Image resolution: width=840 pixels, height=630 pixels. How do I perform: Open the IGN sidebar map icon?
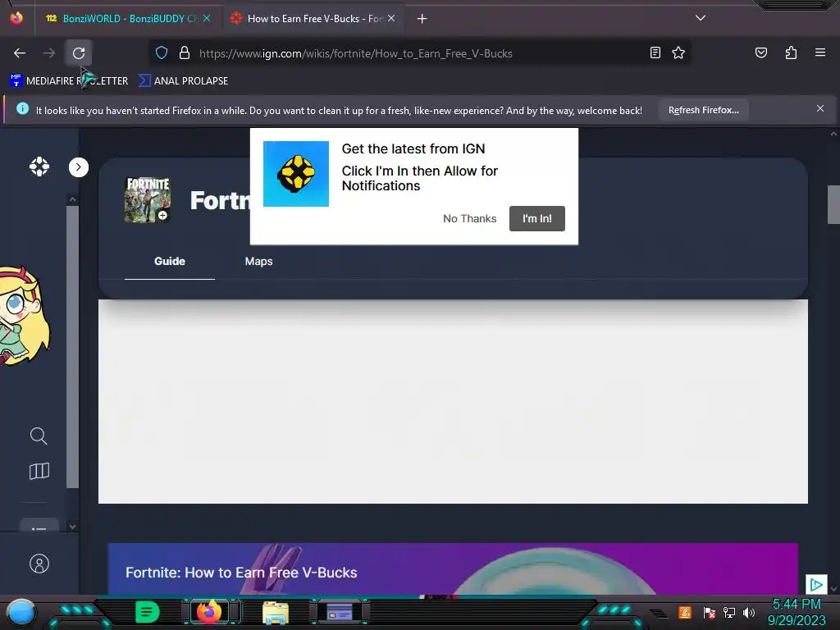pyautogui.click(x=39, y=471)
